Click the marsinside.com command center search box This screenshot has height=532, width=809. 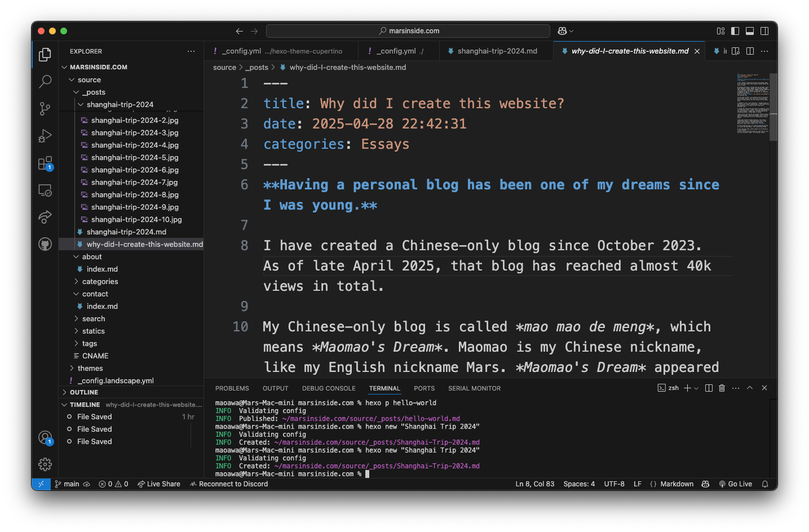(408, 31)
